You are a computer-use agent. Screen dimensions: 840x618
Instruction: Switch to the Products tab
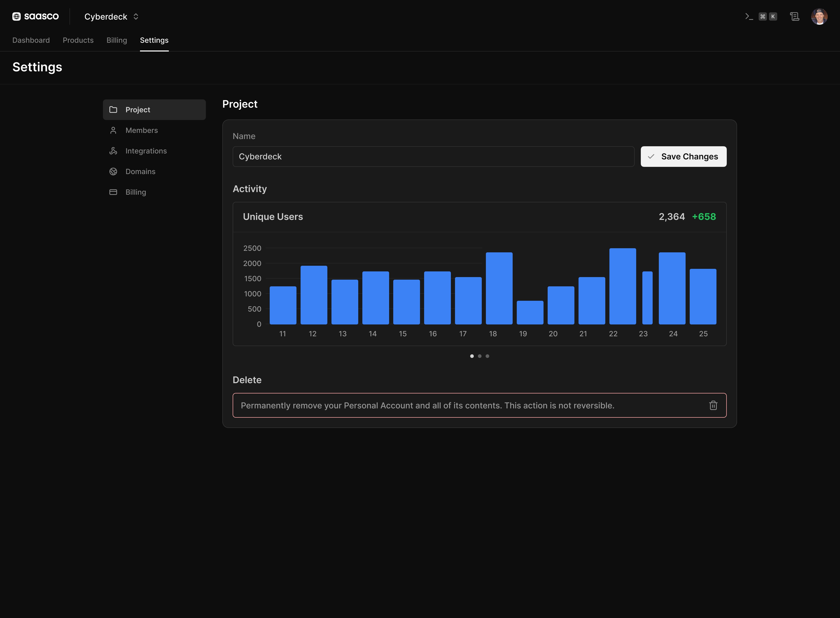pyautogui.click(x=78, y=40)
